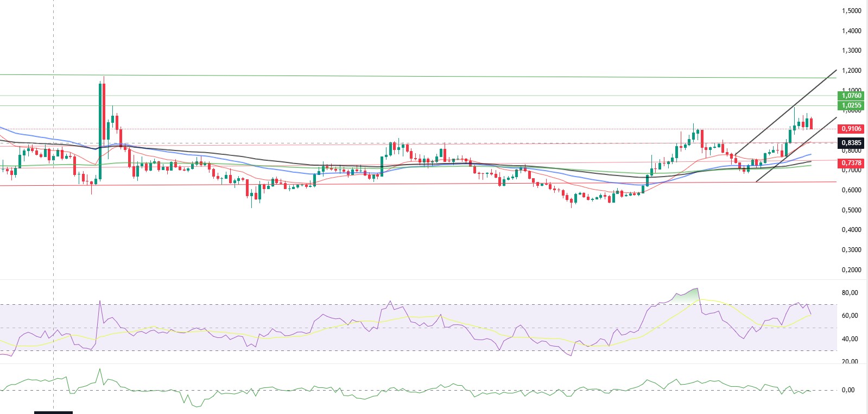Screen dimensions: 868x414
Task: Select the upper black ascending channel trendline
Action: tap(785, 112)
